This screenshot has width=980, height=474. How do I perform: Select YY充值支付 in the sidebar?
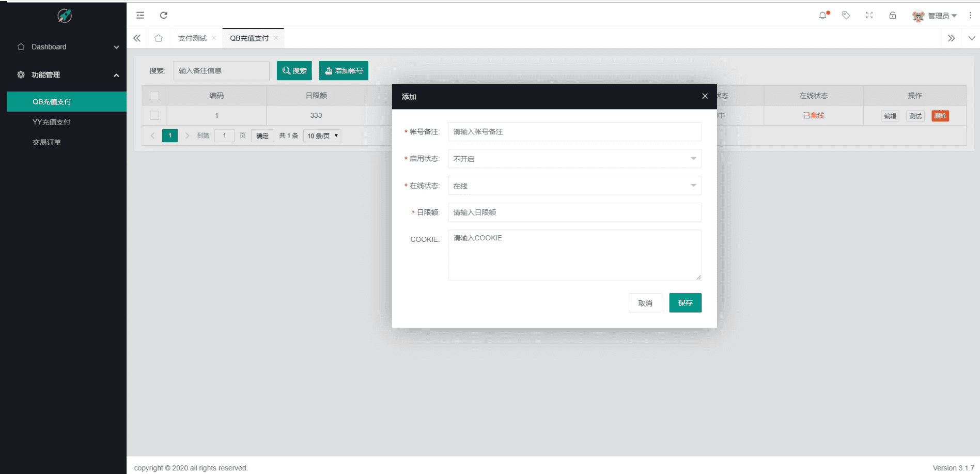52,122
